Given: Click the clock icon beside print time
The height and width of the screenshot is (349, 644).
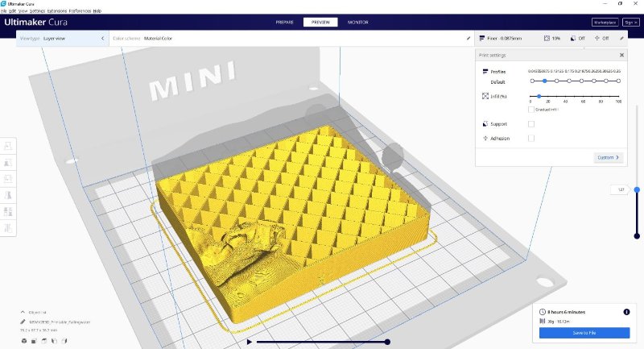Looking at the screenshot, I should tap(542, 312).
